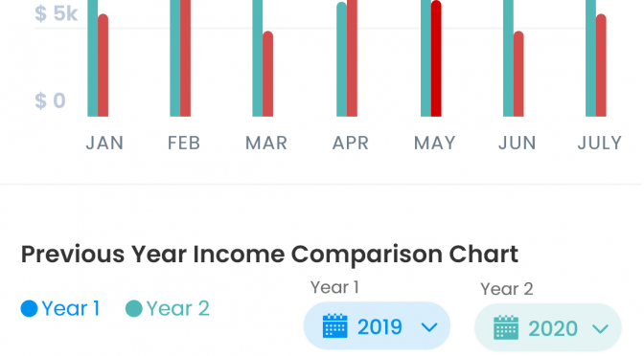This screenshot has width=644, height=356.
Task: Select the highlighted red MAY bar
Action: (436, 58)
